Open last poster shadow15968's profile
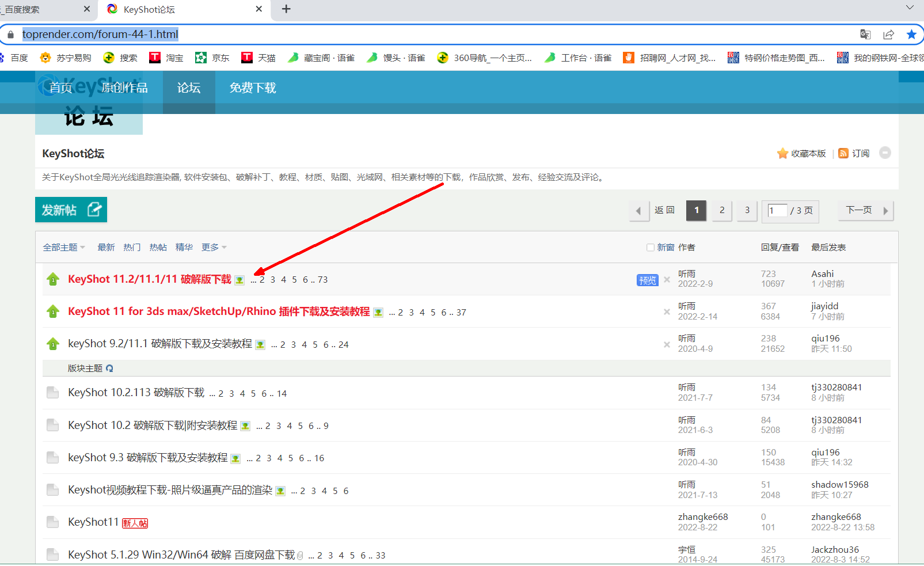924x566 pixels. coord(840,485)
